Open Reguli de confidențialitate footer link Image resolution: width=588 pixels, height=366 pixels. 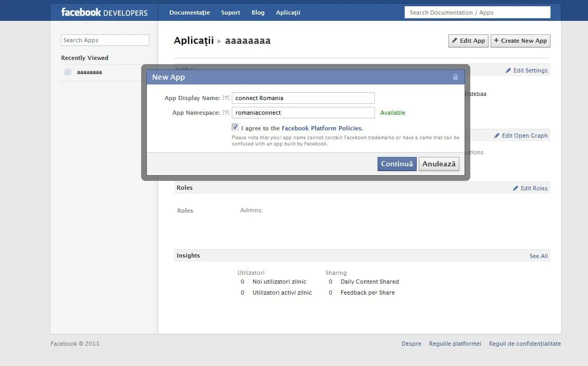(525, 344)
